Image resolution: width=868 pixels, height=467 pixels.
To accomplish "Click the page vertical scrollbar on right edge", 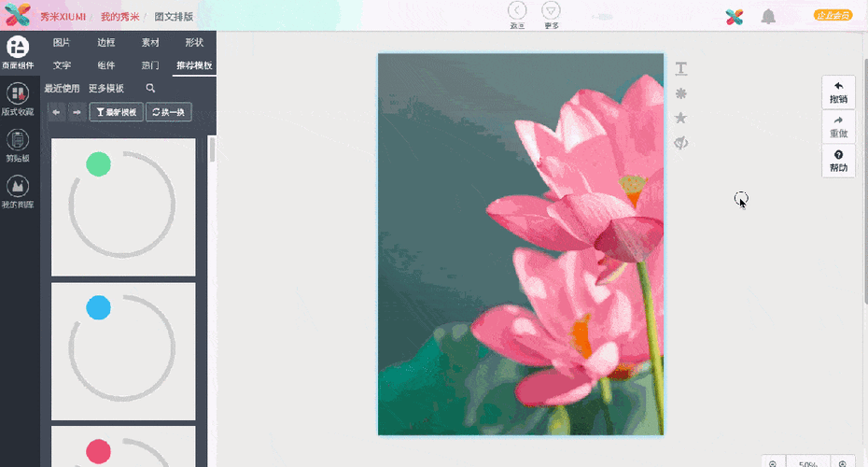I will click(x=865, y=180).
